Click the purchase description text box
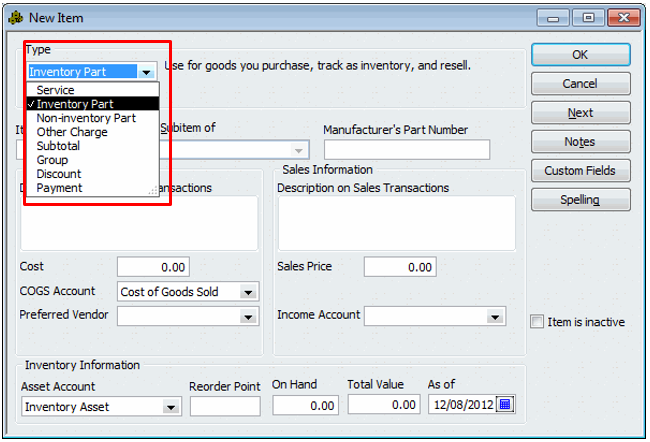 (x=139, y=223)
